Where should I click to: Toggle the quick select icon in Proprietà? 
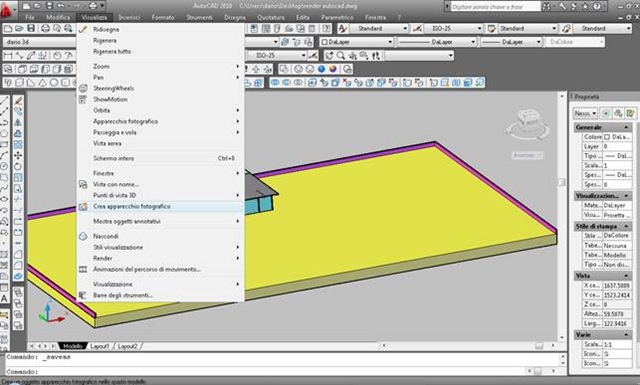tap(631, 113)
